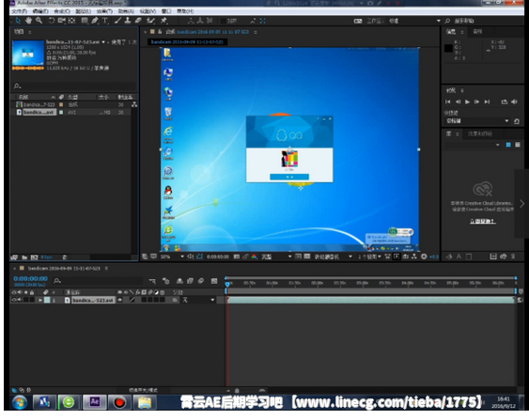Select the Selection arrow tool

pos(18,21)
